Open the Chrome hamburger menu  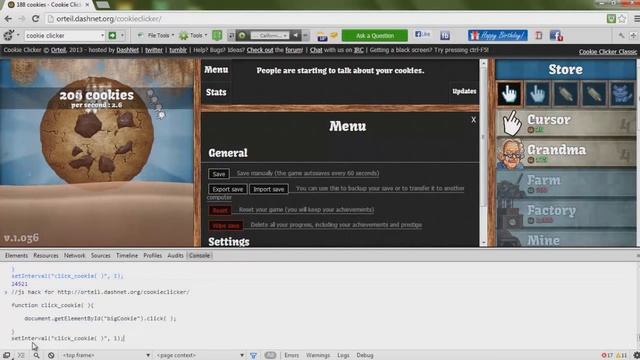(637, 19)
